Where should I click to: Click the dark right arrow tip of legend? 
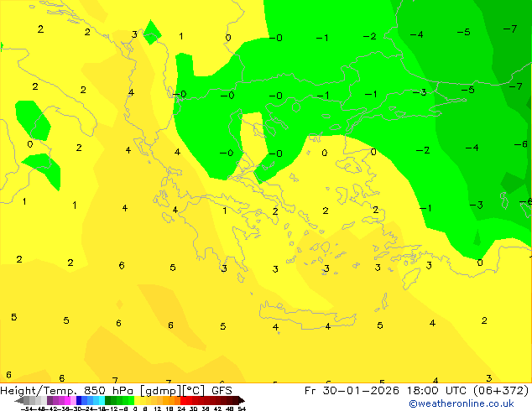(241, 400)
